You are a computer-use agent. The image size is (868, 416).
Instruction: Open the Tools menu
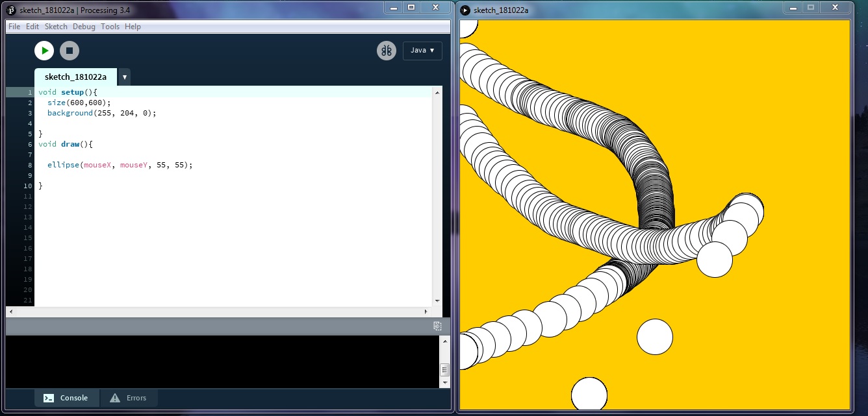pyautogui.click(x=110, y=27)
